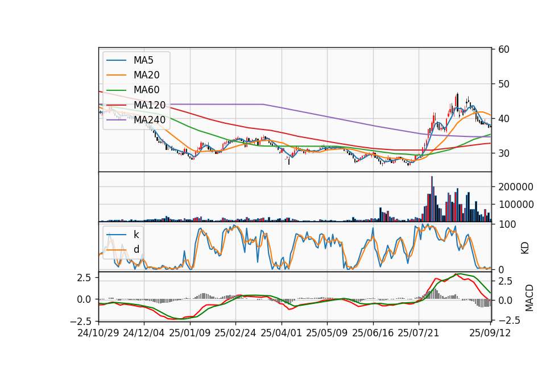Click the 25/04/01 date label
The image size is (546, 392).
281,333
